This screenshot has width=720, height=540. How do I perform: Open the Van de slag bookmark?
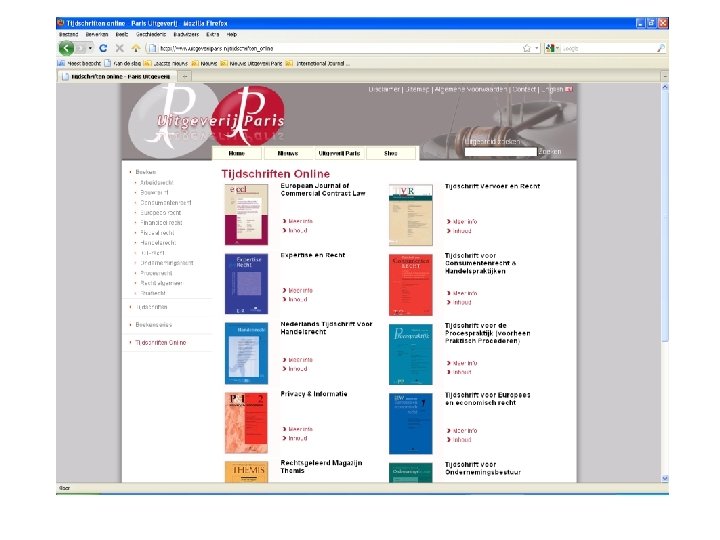click(x=123, y=63)
